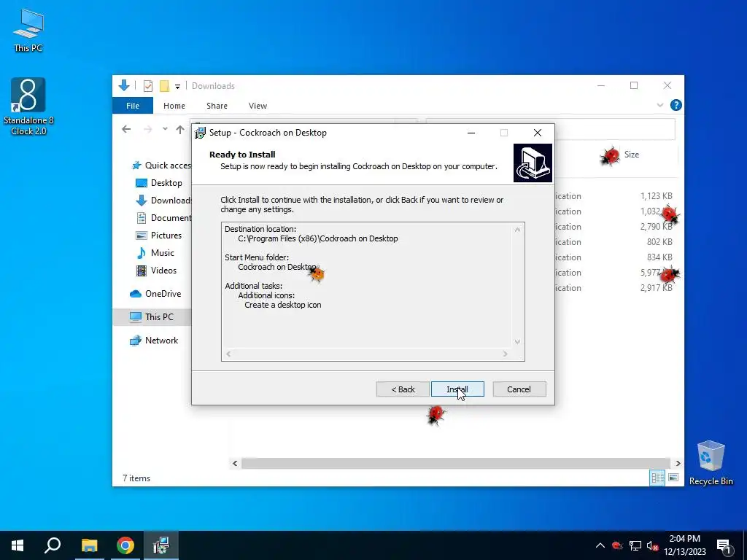Open Music in the navigation pane
747x560 pixels.
155,253
